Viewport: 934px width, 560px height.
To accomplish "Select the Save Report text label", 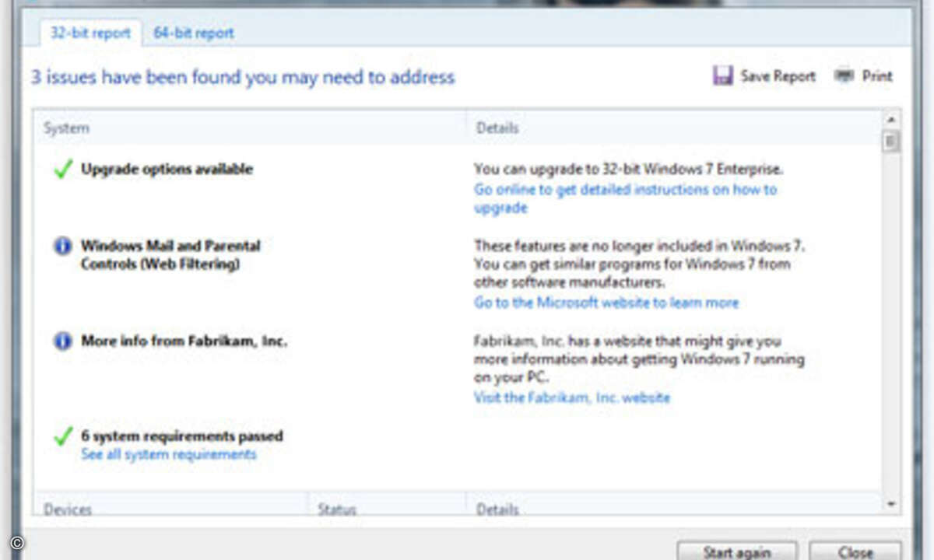I will 778,76.
